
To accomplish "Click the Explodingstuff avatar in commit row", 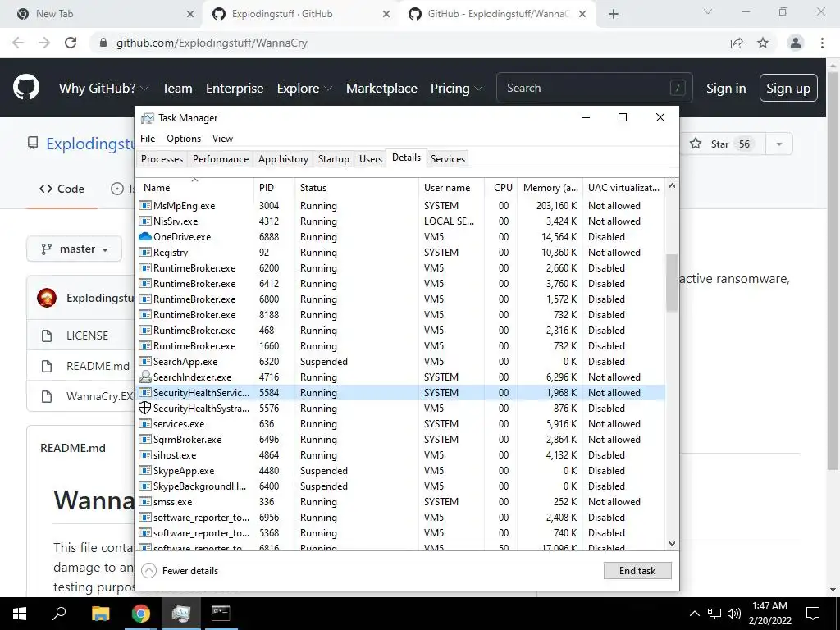I will click(47, 298).
